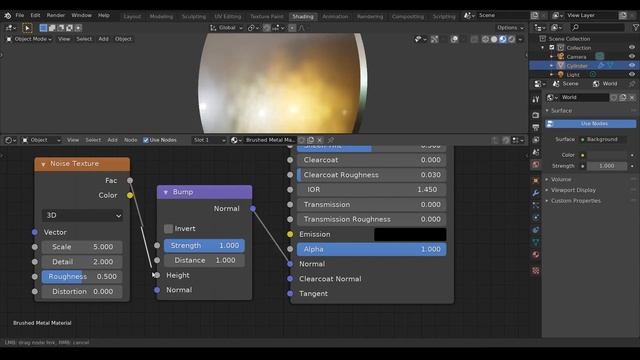
Task: Toggle viewport overlays icon
Action: tap(454, 39)
